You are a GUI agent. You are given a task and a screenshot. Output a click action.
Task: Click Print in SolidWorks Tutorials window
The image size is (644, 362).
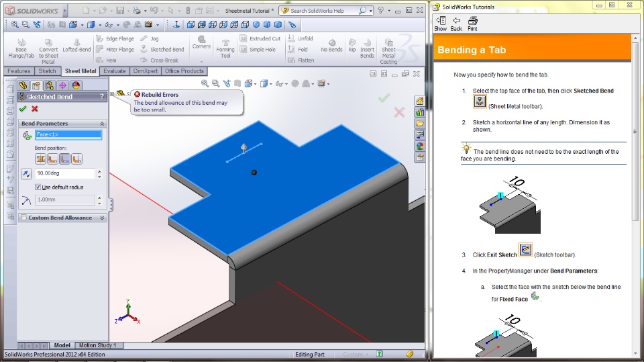click(473, 24)
